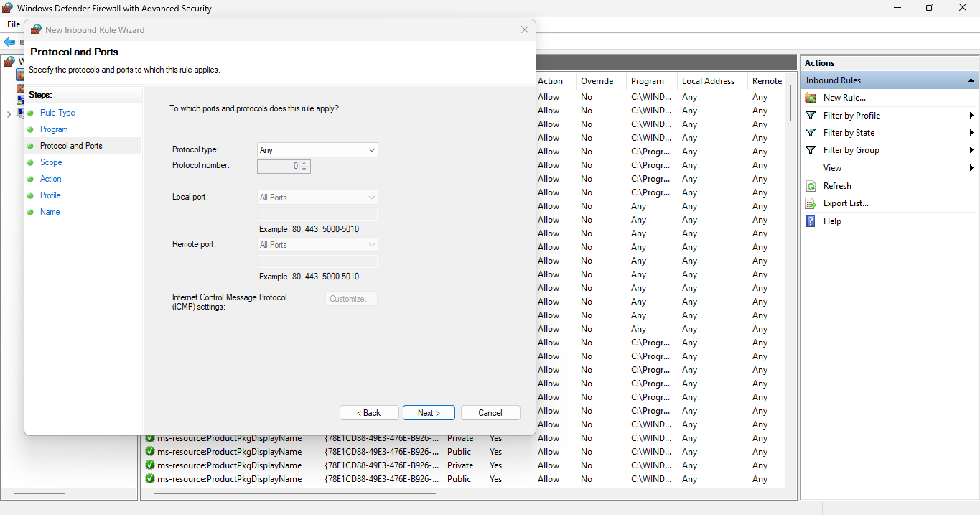
Task: Go to the Rule Type step
Action: [57, 113]
